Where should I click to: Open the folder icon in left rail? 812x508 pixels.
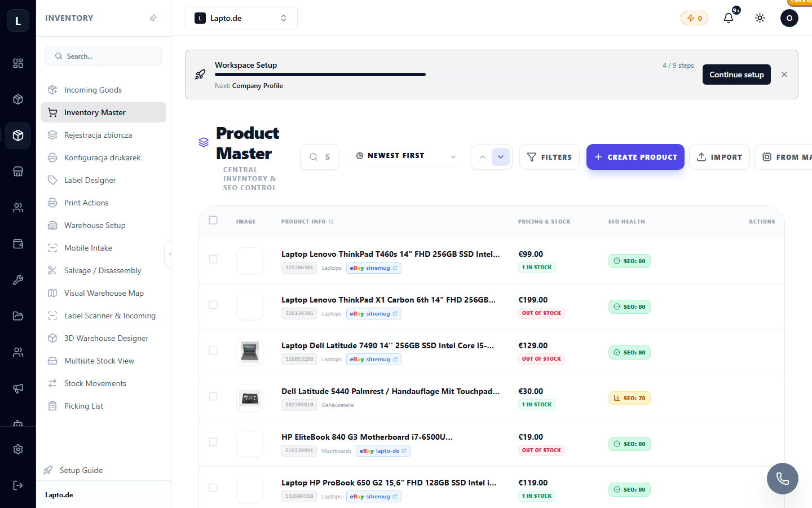[x=18, y=316]
